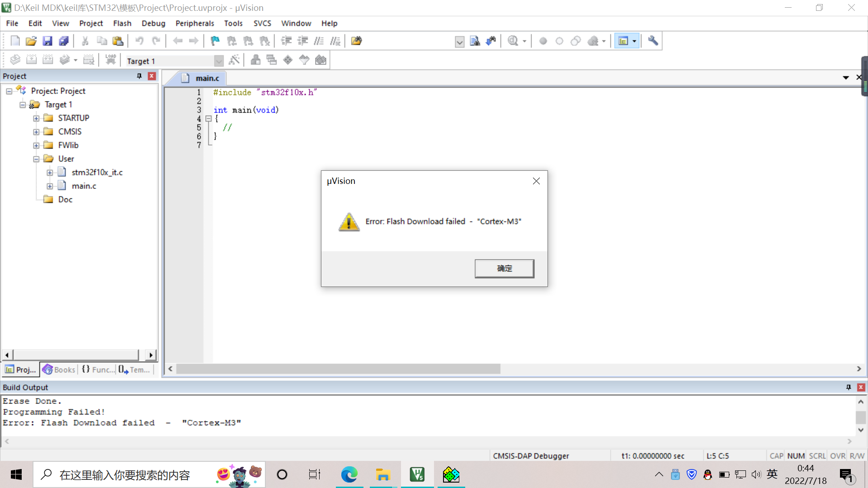868x488 pixels.
Task: Open the find text combo box dropdown
Action: click(x=459, y=42)
